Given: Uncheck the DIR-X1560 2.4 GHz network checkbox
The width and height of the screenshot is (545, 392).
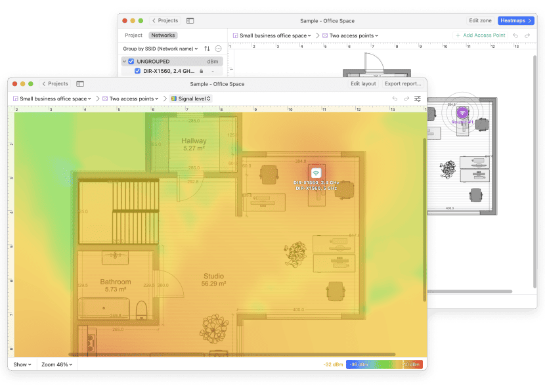Looking at the screenshot, I should 137,71.
